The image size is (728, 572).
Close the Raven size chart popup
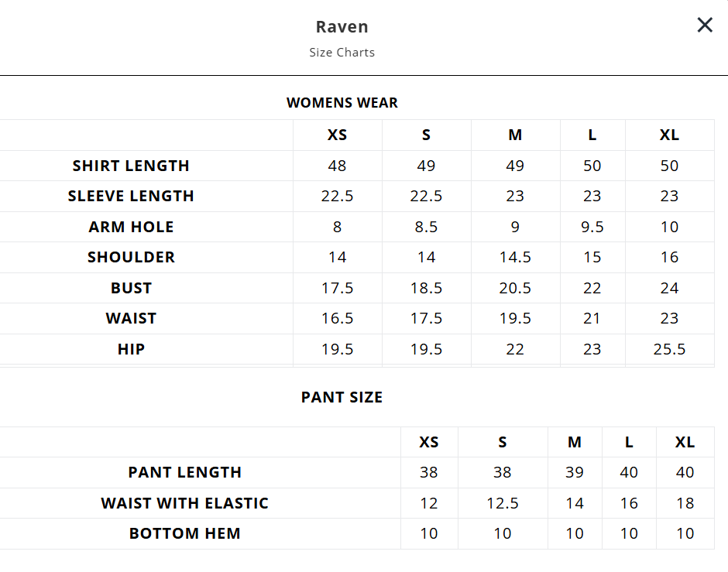pyautogui.click(x=704, y=26)
